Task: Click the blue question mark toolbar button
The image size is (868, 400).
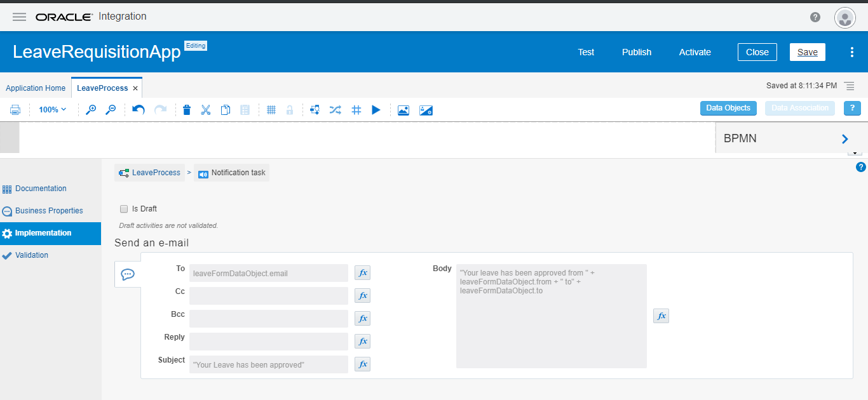Action: [852, 108]
